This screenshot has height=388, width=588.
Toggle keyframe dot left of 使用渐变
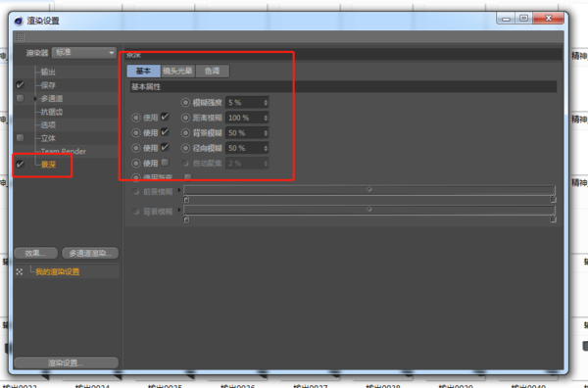click(136, 177)
